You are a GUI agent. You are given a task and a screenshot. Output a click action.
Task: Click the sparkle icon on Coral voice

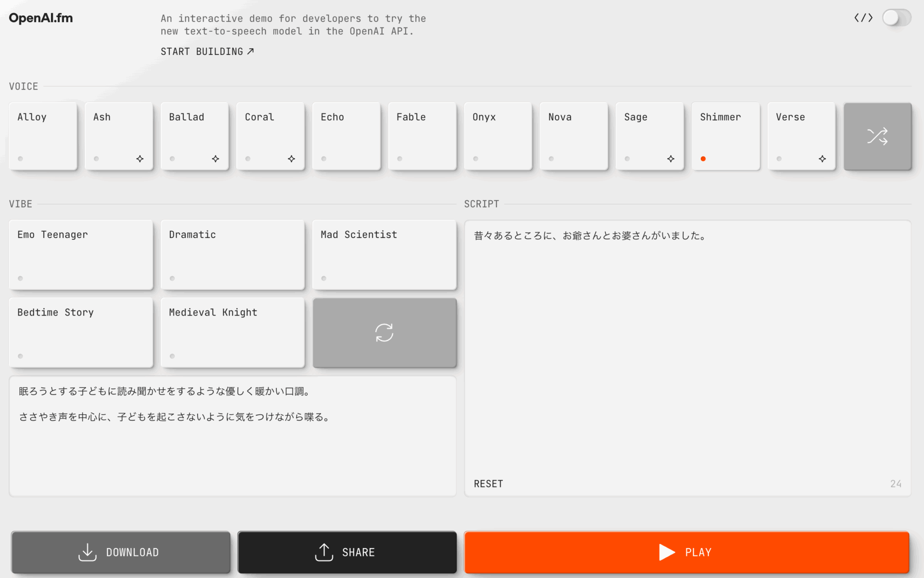(x=291, y=158)
